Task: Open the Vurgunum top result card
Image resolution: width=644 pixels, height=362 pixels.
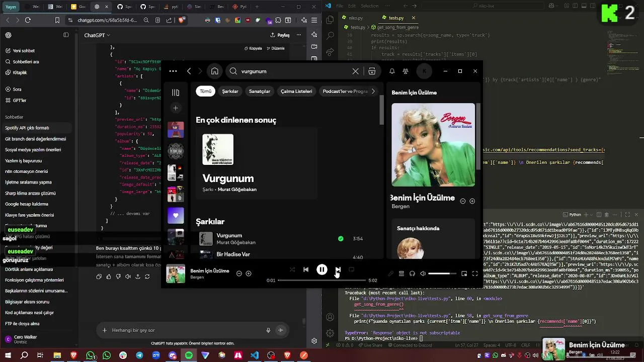Action: click(257, 163)
